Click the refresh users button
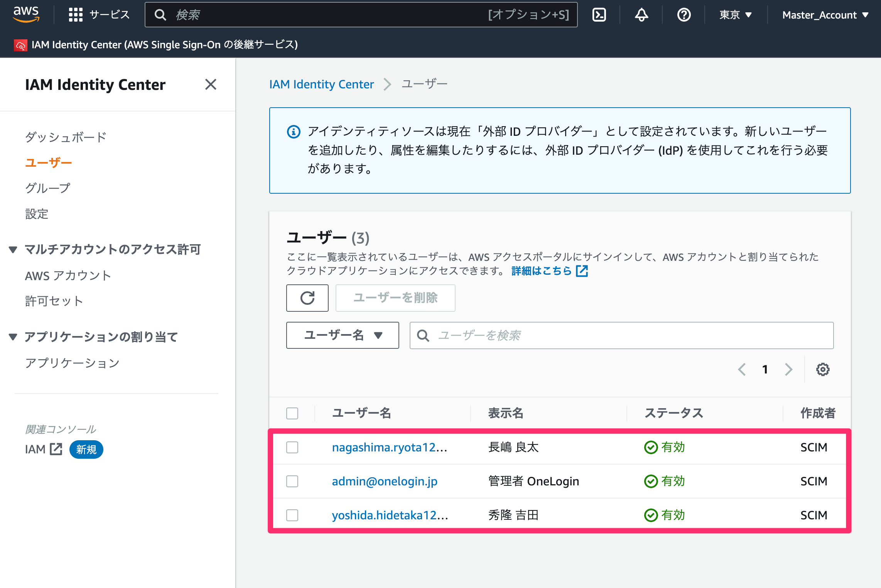 pos(307,298)
